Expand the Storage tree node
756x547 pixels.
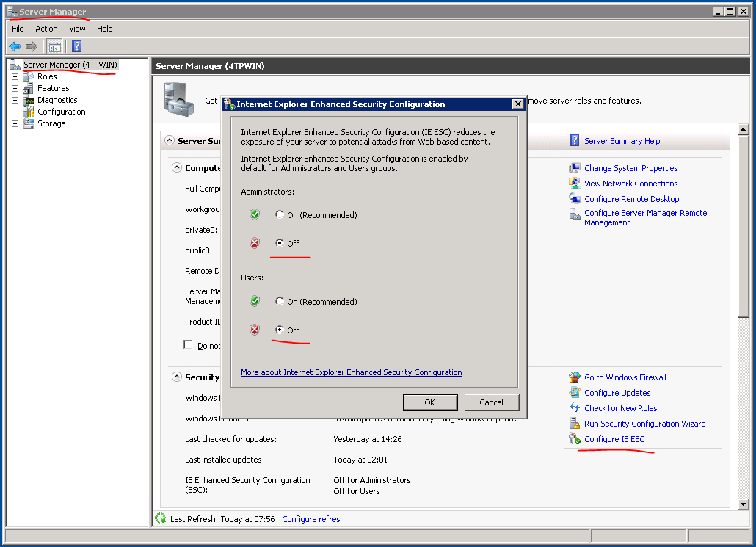[15, 123]
